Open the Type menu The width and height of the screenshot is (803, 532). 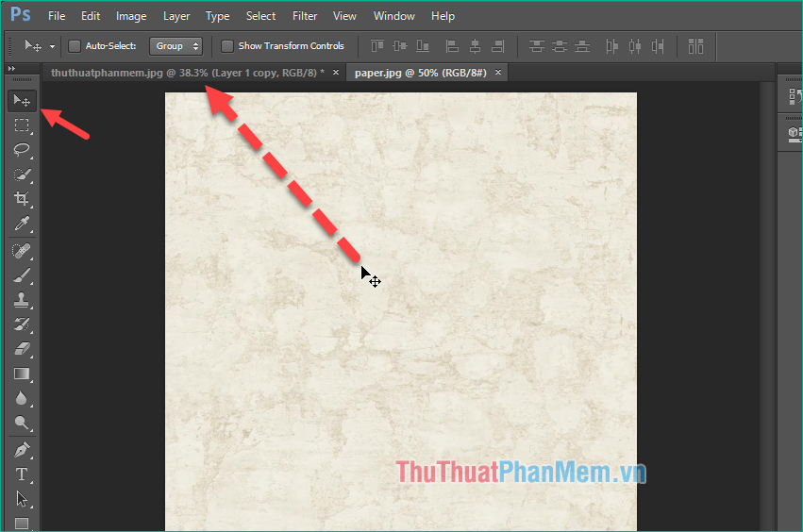pyautogui.click(x=217, y=16)
